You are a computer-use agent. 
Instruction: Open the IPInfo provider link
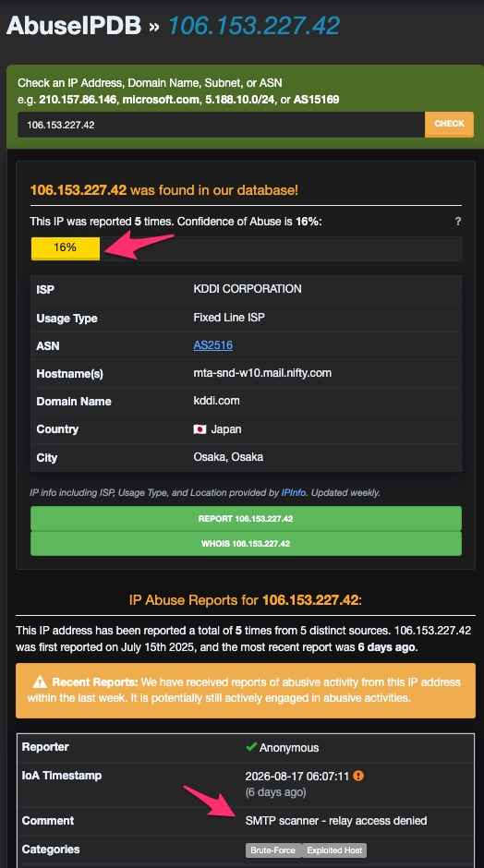pyautogui.click(x=294, y=492)
